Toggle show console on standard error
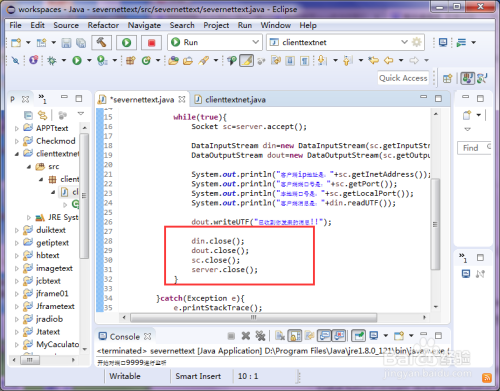The width and height of the screenshot is (500, 391). [x=339, y=336]
